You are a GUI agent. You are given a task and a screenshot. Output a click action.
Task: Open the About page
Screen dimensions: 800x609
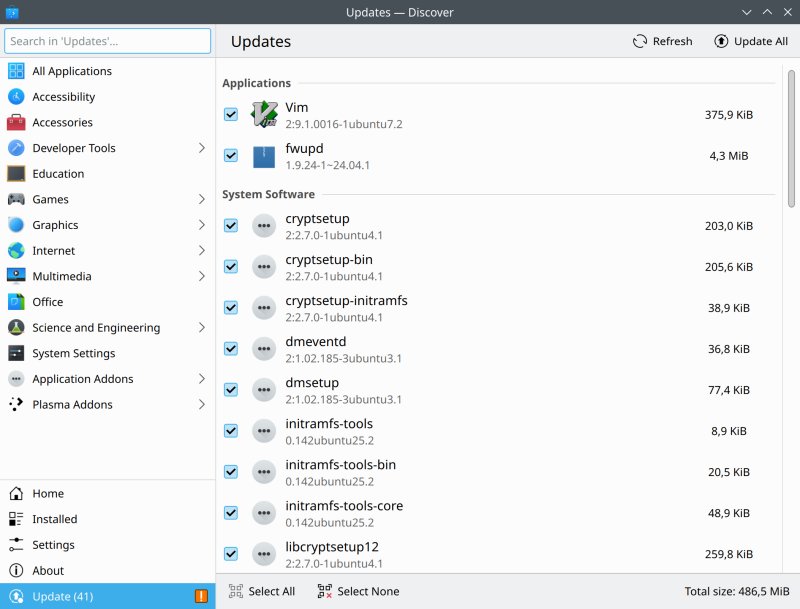[x=48, y=571]
